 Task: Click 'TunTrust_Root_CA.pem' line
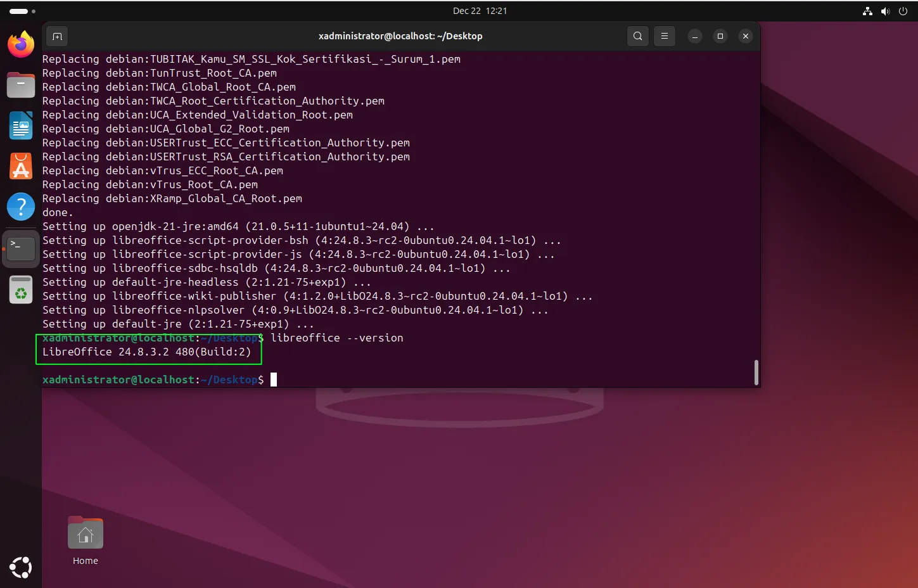point(160,73)
